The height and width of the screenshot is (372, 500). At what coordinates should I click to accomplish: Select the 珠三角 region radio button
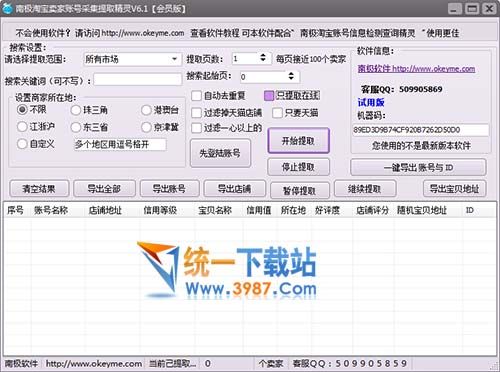click(x=76, y=110)
